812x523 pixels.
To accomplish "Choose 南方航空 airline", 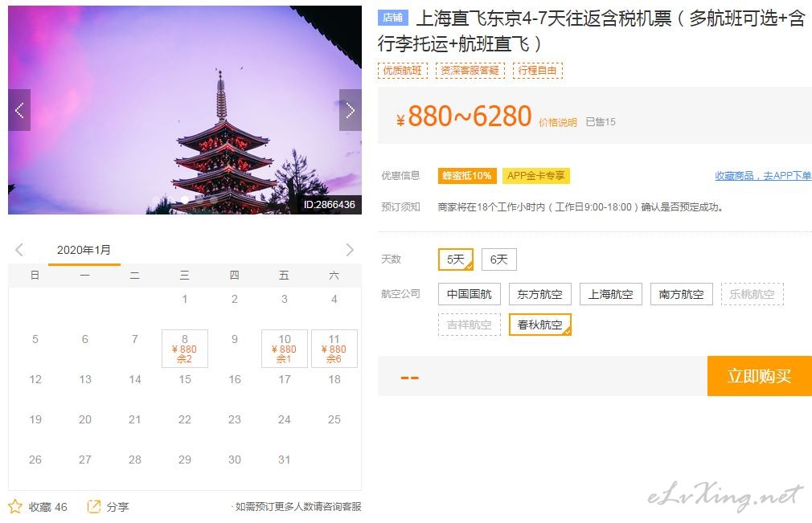I will (x=682, y=294).
